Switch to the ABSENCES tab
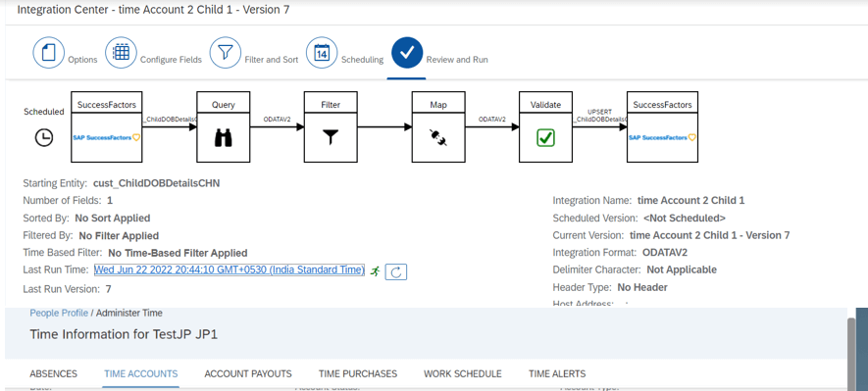Image resolution: width=868 pixels, height=391 pixels. [53, 374]
